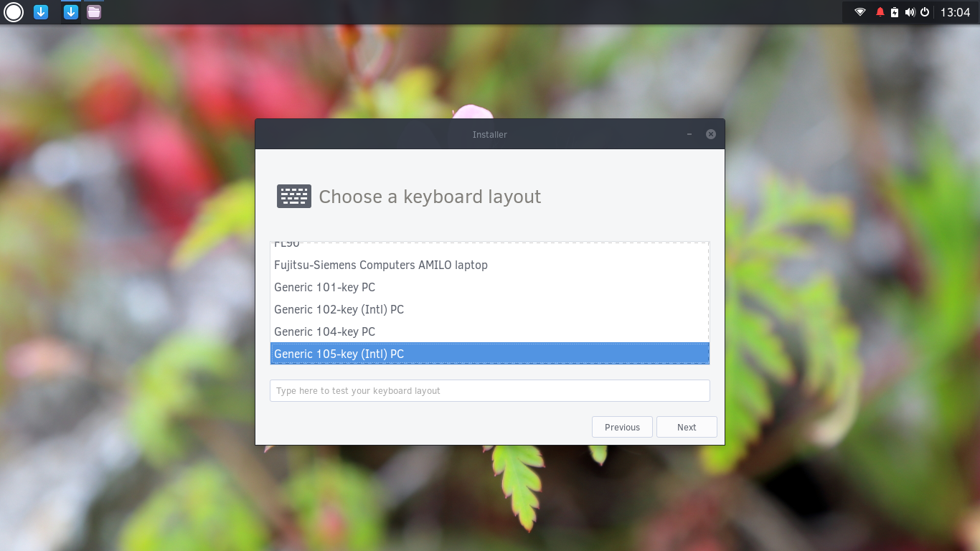Click the active Installer task icon beside Files
Screen dimensions: 980x551
point(70,12)
